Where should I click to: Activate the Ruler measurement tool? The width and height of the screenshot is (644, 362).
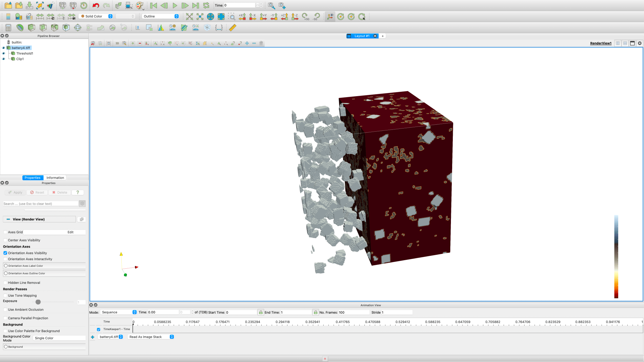coord(233,28)
